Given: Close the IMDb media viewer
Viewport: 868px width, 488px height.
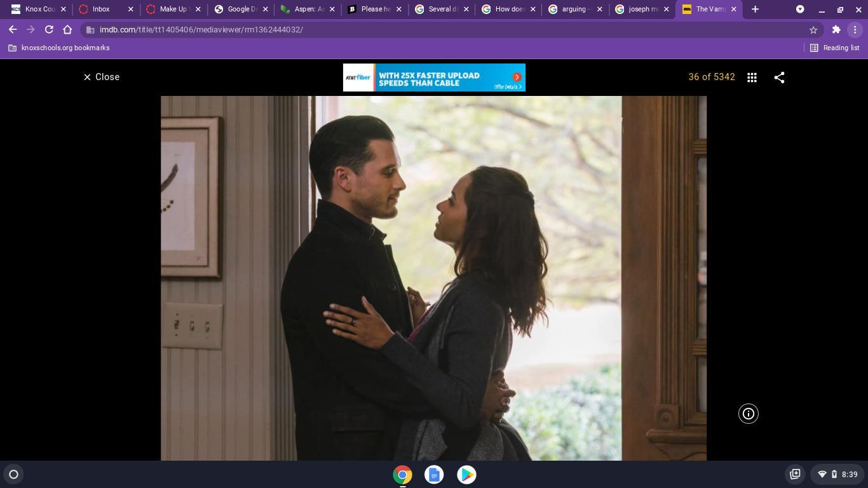Looking at the screenshot, I should [x=102, y=77].
